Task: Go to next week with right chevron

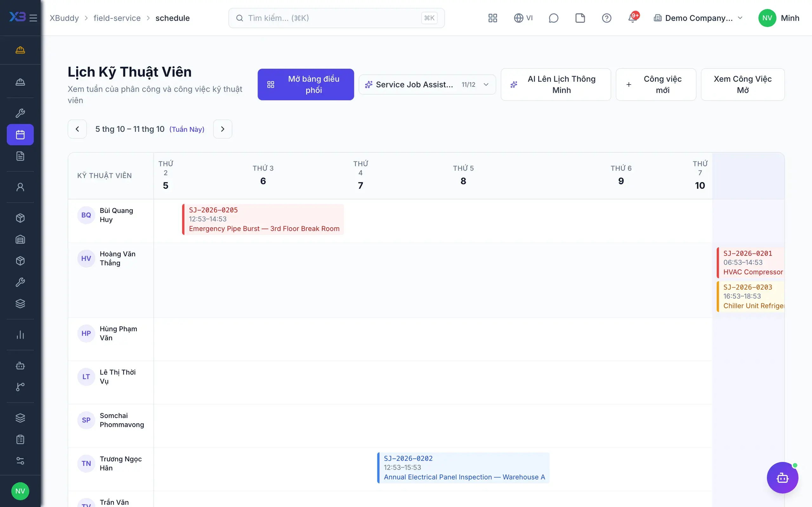Action: (x=222, y=129)
